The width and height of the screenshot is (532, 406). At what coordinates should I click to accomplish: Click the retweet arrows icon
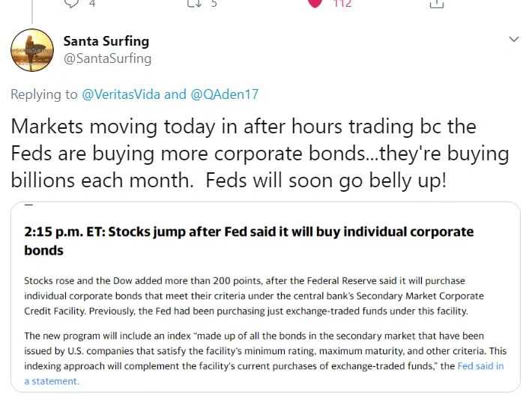coord(193,2)
